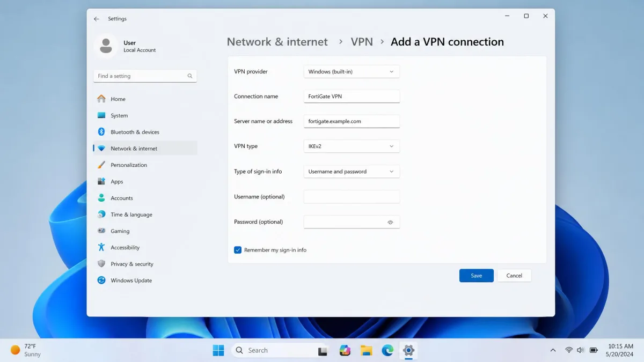Click the Local Account text
Screen dimensions: 644x362
pyautogui.click(x=140, y=50)
